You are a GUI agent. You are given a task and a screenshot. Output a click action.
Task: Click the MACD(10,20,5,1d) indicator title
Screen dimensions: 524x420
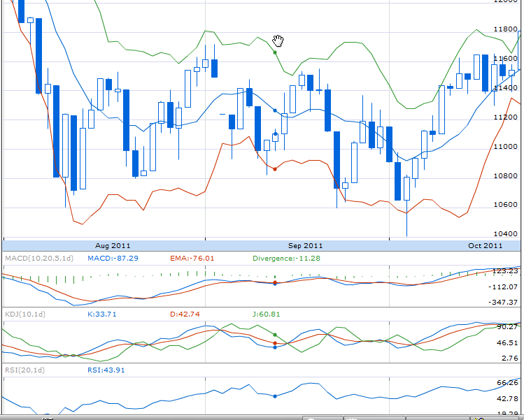click(39, 258)
